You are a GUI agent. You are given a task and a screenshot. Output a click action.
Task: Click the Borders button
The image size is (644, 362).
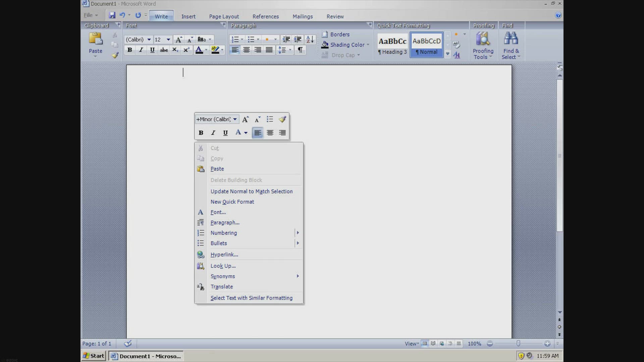pos(336,35)
